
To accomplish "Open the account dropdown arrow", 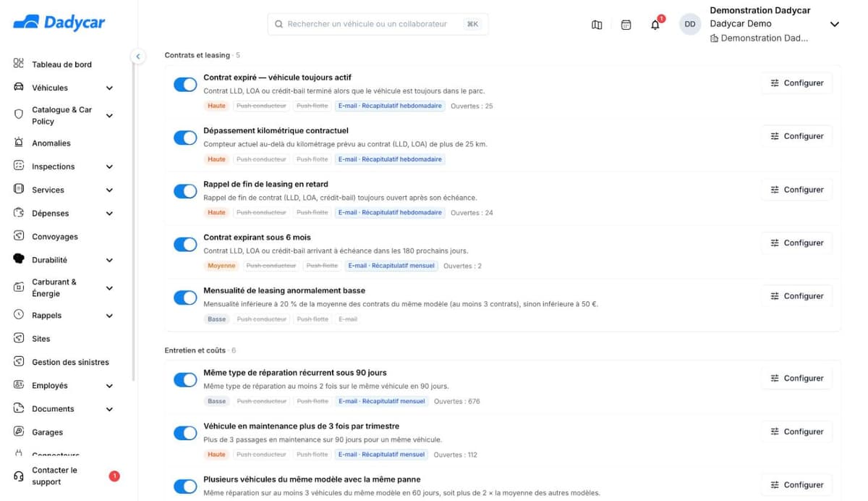I will 834,25.
